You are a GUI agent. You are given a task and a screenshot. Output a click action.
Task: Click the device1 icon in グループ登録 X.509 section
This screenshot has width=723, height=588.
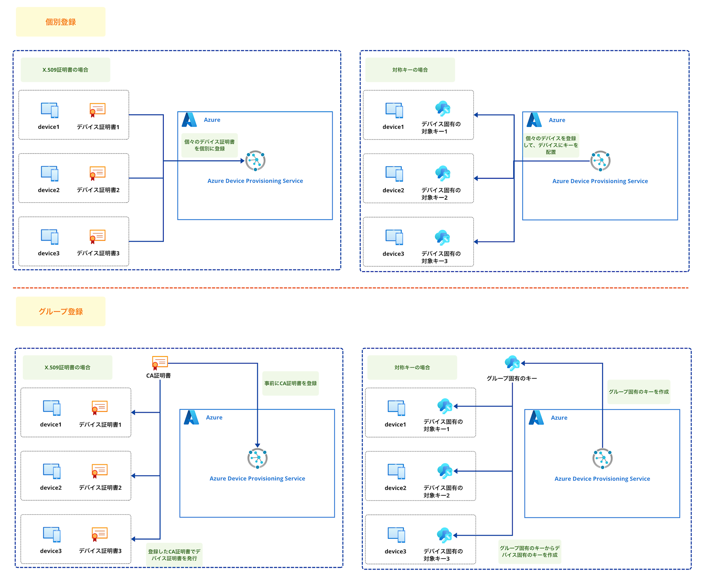[52, 408]
